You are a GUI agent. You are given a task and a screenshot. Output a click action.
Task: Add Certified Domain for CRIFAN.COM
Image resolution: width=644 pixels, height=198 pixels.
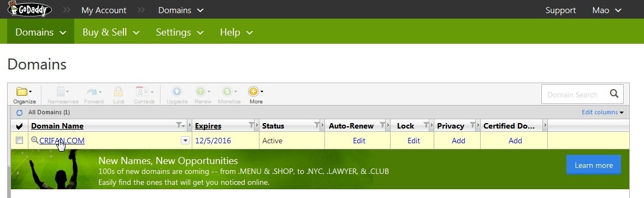[x=515, y=141]
